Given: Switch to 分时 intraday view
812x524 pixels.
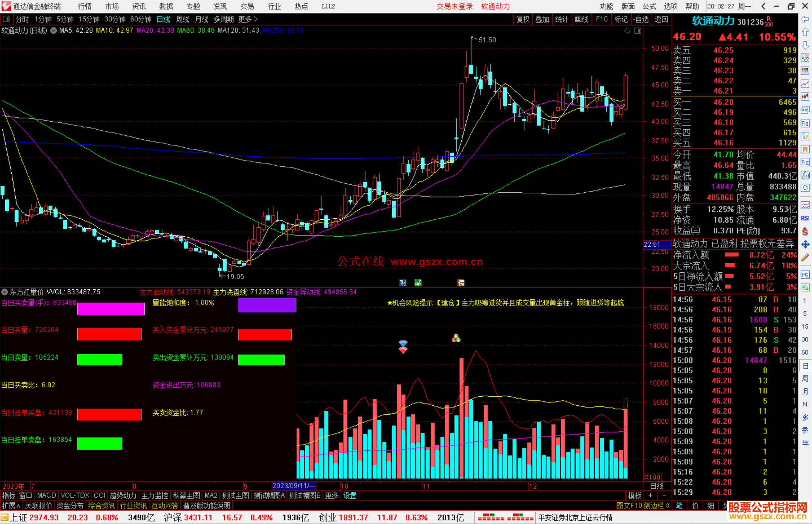Looking at the screenshot, I should click(22, 19).
